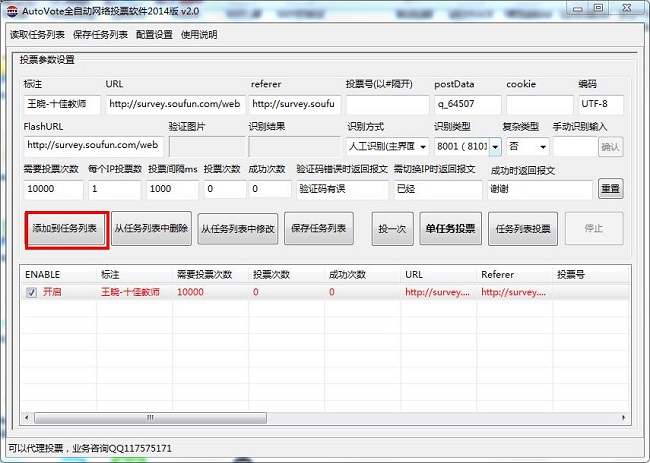Start voting with 单任务投票 button
This screenshot has width=650, height=463.
(451, 229)
